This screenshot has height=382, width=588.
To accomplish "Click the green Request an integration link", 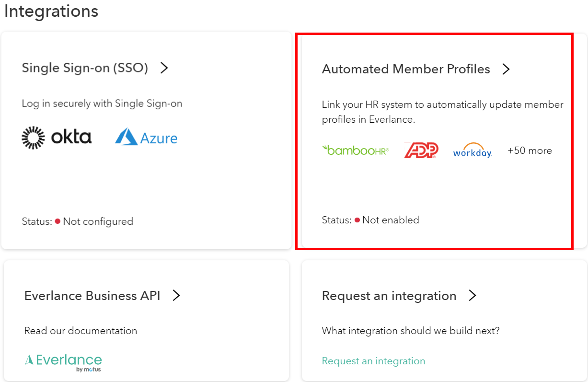I will coord(373,361).
